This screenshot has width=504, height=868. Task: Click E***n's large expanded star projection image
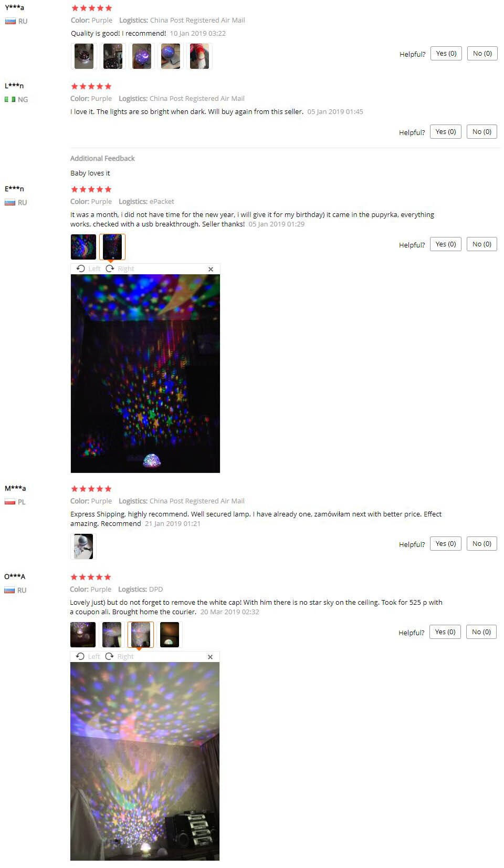[x=145, y=374]
